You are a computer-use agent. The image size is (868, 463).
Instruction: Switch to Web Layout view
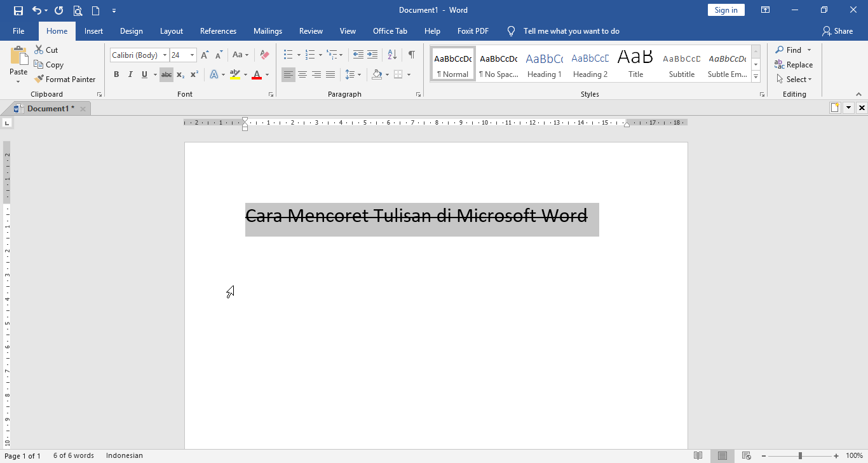pos(747,455)
